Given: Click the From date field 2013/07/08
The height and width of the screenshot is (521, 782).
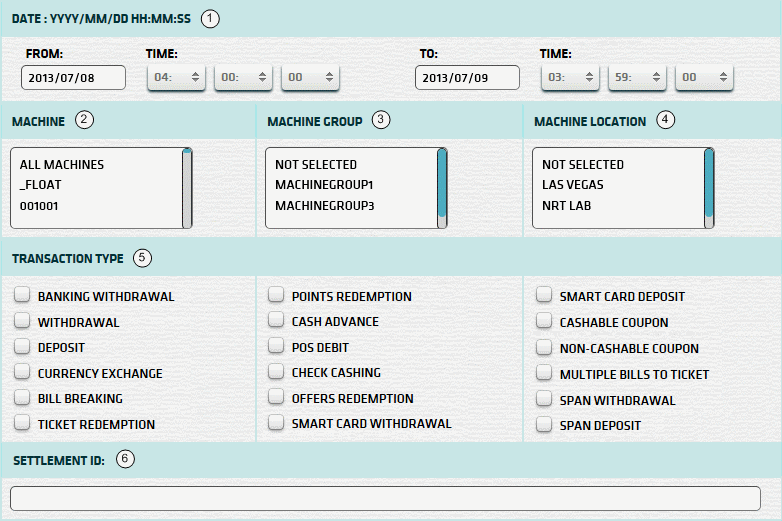Looking at the screenshot, I should [x=73, y=77].
